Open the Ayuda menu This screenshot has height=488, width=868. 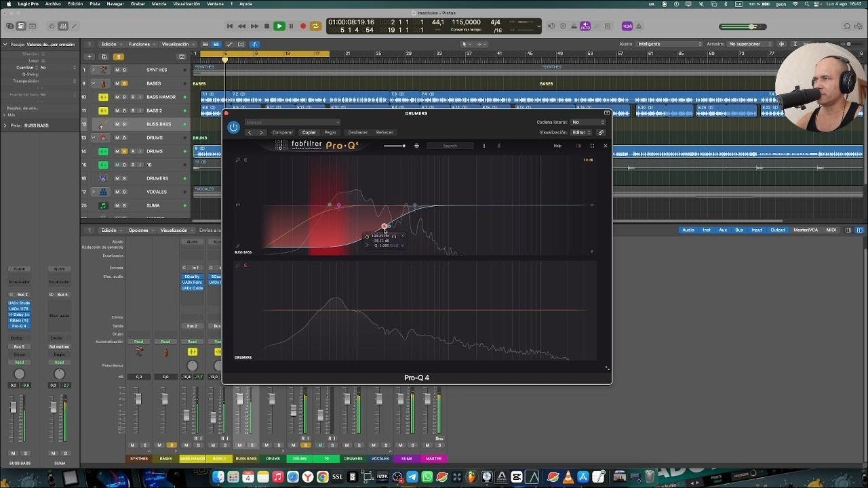(x=245, y=4)
